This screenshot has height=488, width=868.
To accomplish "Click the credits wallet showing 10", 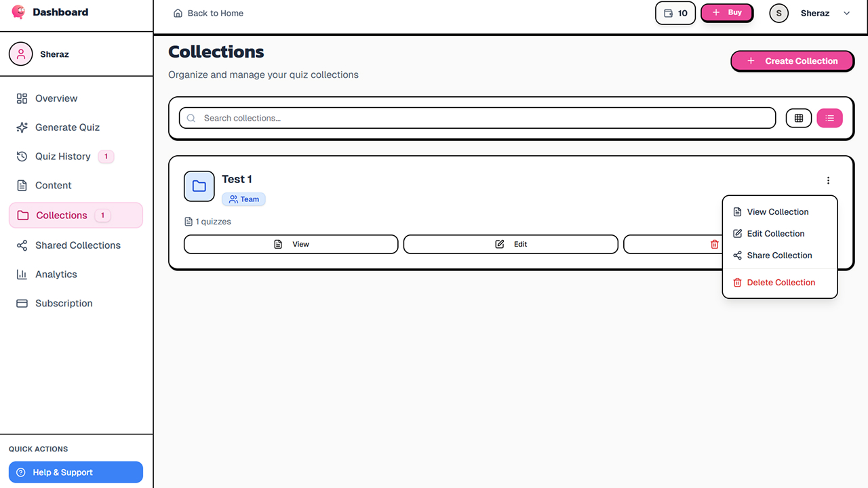I will click(x=675, y=13).
